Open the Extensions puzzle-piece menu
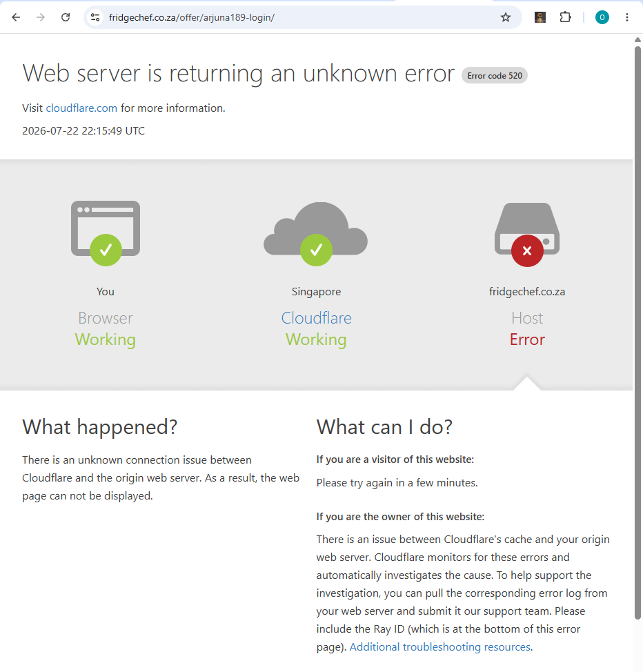This screenshot has width=643, height=672. click(x=566, y=17)
